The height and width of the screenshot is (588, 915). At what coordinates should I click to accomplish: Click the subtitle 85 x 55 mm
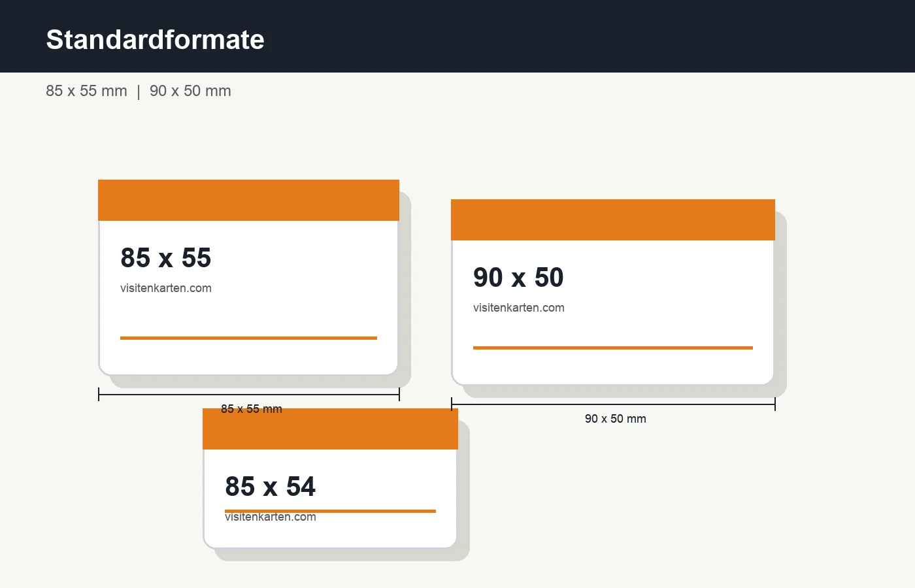pyautogui.click(x=86, y=91)
